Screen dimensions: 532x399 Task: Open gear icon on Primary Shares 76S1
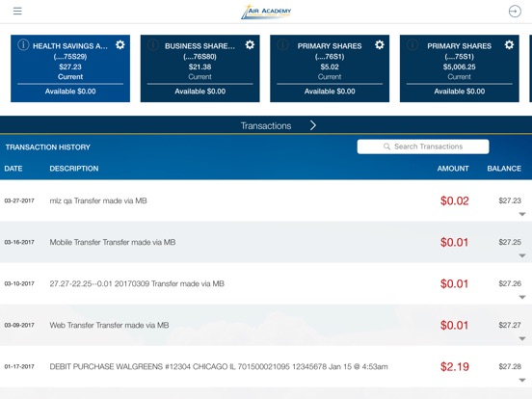380,44
